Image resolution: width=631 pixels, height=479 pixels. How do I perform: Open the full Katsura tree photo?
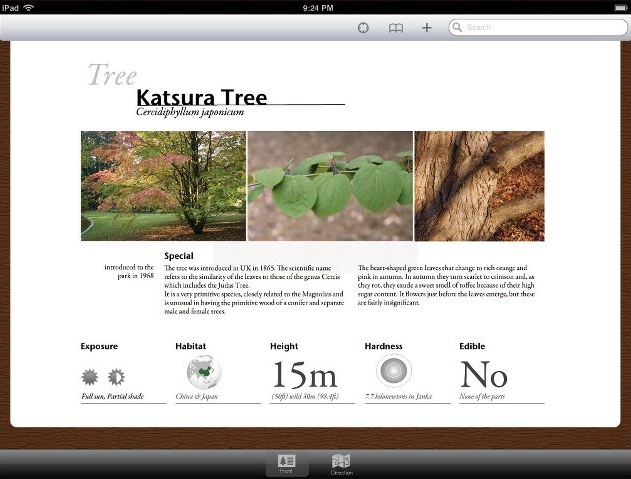(x=163, y=186)
